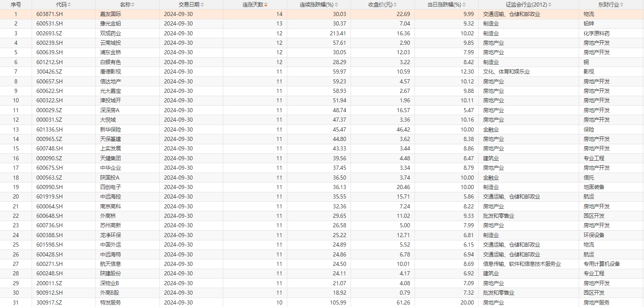Click the sort icon beside 东财行业
Screen dimensions: 644x307
click(621, 5)
